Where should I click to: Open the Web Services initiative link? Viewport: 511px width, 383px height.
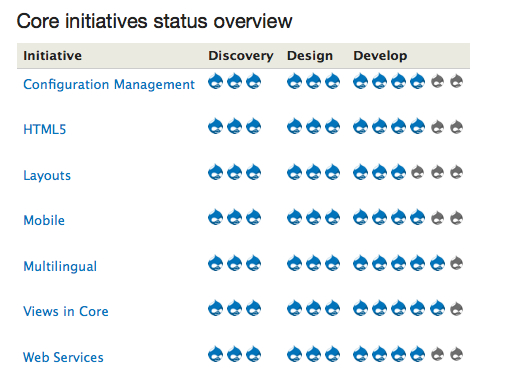click(63, 357)
